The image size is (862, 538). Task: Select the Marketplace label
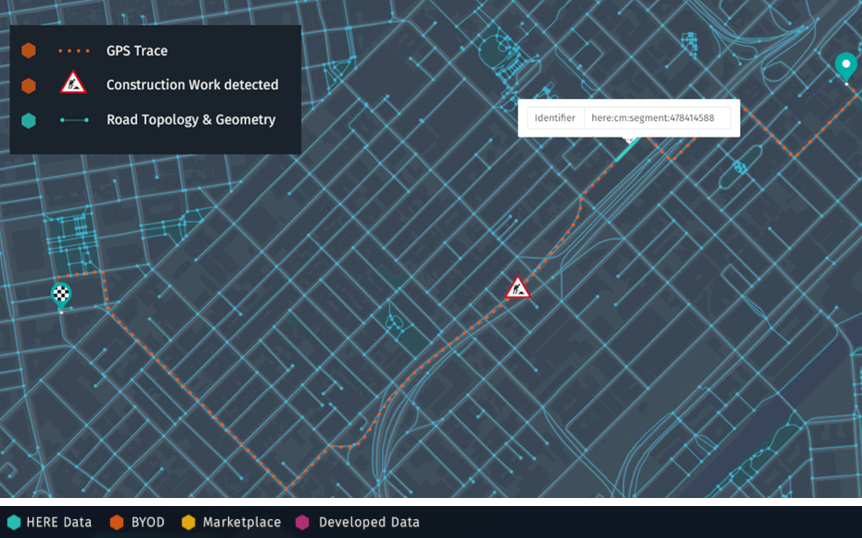coord(242,522)
